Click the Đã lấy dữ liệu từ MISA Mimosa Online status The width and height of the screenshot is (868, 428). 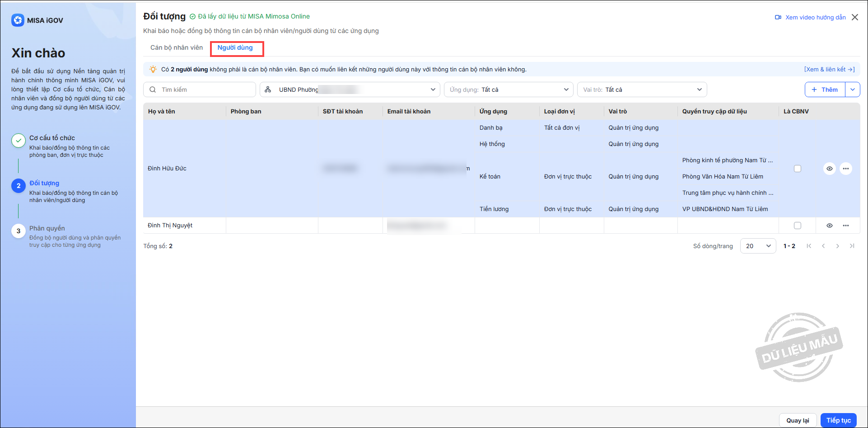click(254, 17)
